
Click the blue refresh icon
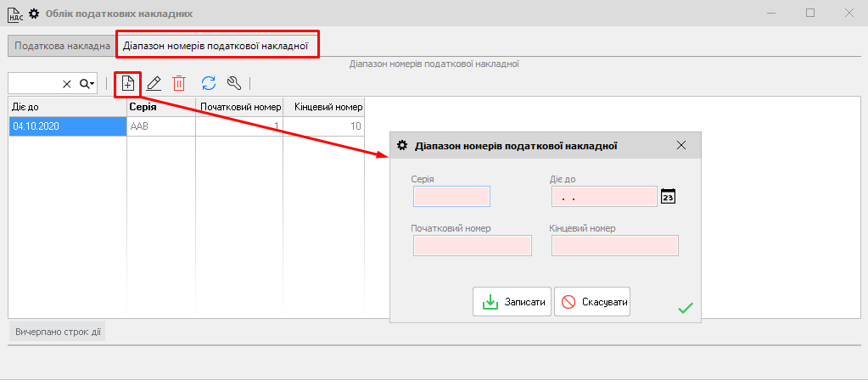coord(209,83)
